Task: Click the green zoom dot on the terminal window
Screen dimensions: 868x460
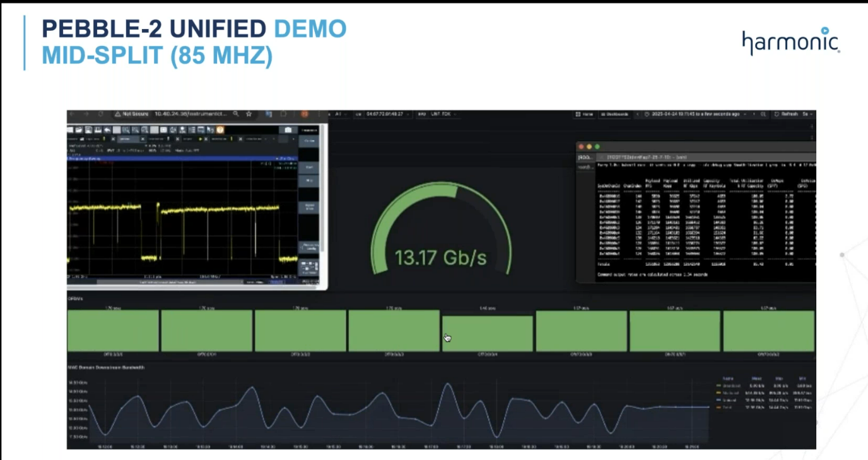Action: click(597, 146)
